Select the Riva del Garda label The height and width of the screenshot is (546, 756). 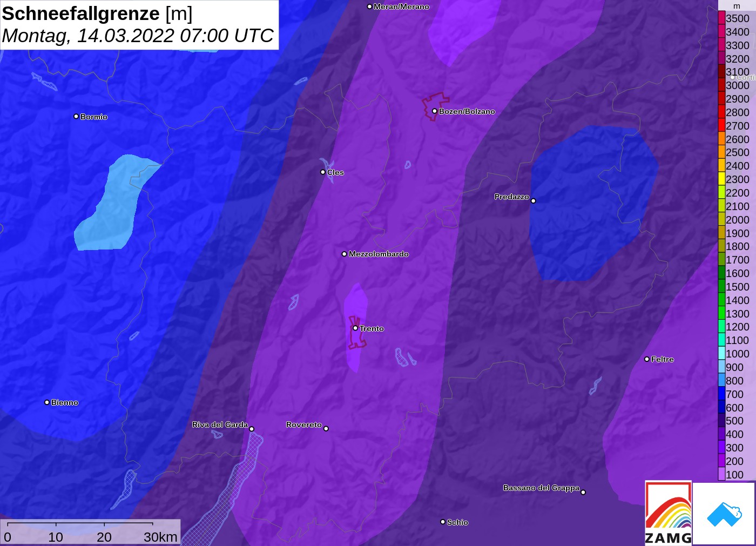click(x=220, y=424)
